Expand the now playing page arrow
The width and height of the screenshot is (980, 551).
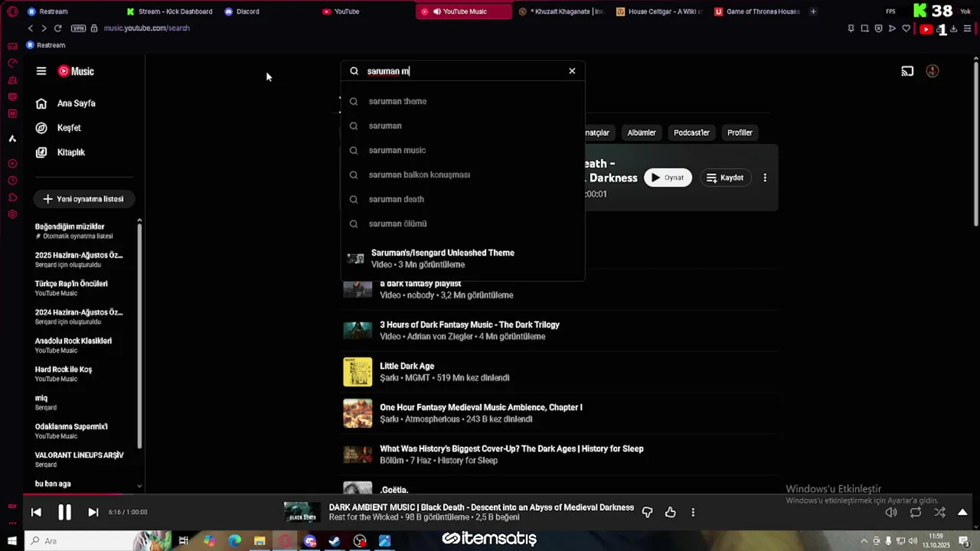coord(962,512)
